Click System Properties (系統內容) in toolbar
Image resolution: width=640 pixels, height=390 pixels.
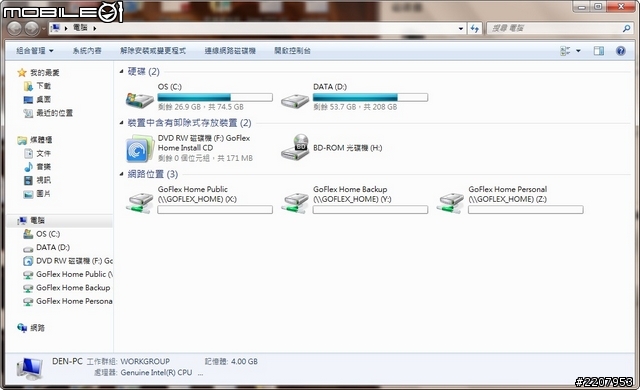tap(87, 51)
